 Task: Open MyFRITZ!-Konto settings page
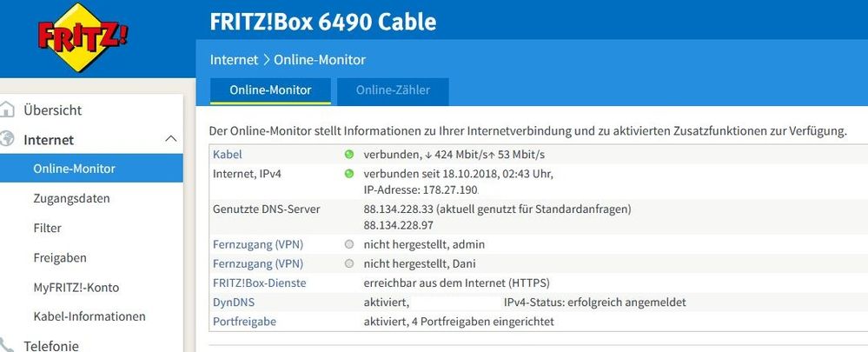pos(76,287)
